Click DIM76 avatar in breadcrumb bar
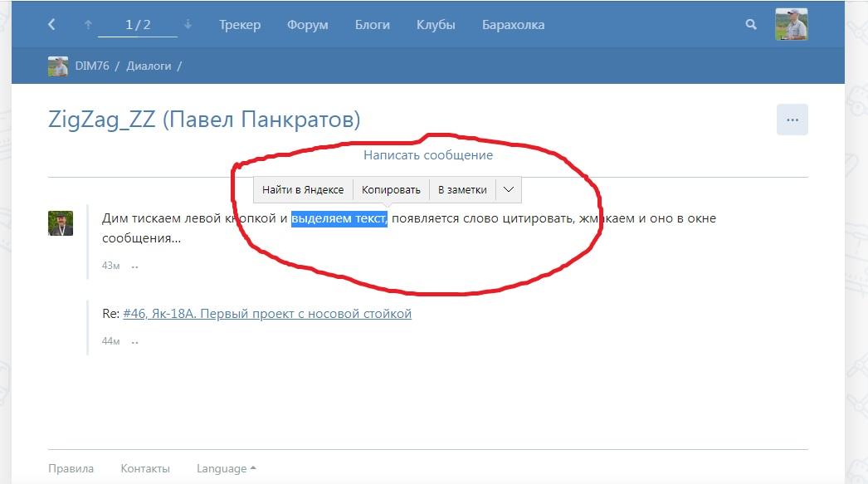The image size is (868, 484). point(58,66)
